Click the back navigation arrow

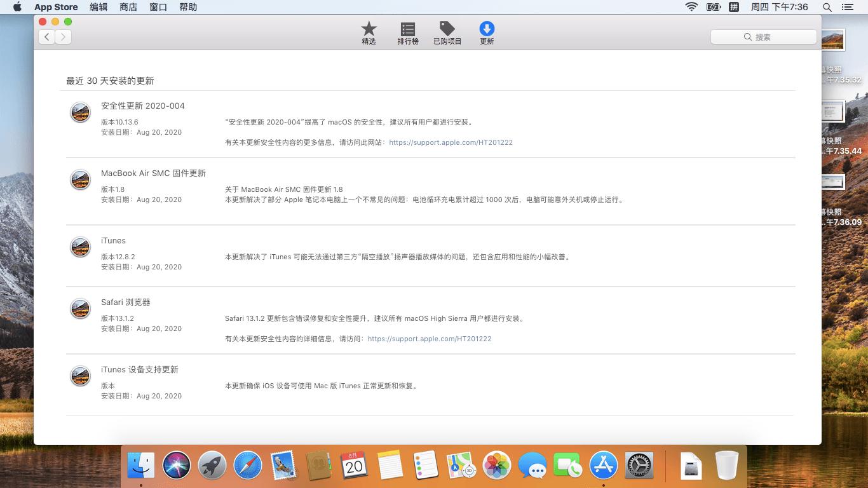[x=46, y=36]
